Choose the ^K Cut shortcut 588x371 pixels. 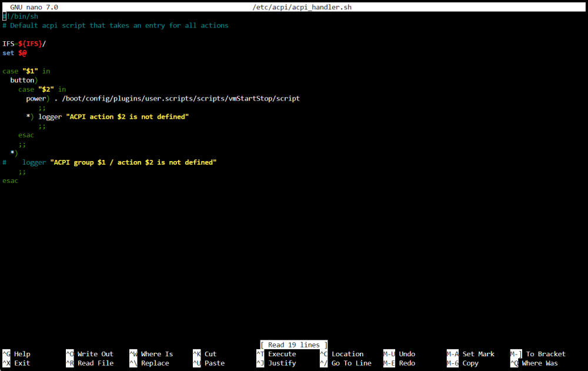[x=205, y=354]
